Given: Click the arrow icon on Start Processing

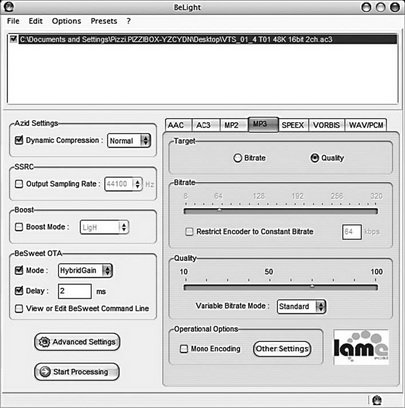Looking at the screenshot, I should [45, 372].
